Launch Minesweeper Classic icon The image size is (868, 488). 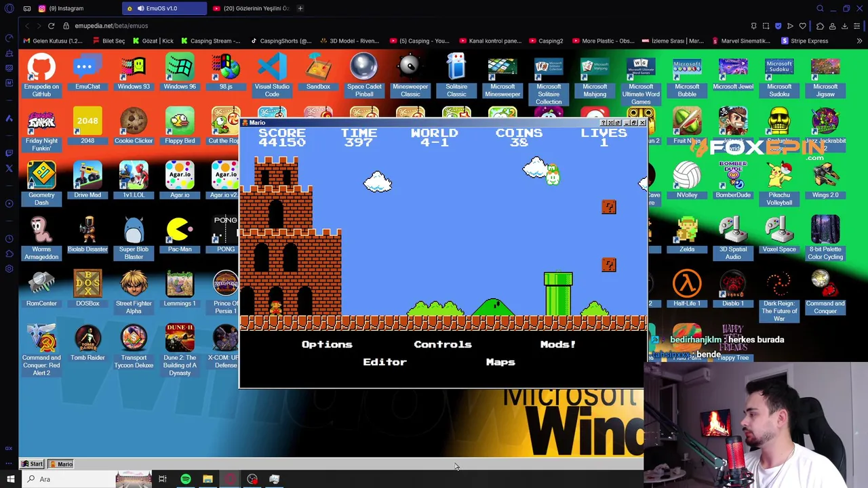tap(410, 75)
